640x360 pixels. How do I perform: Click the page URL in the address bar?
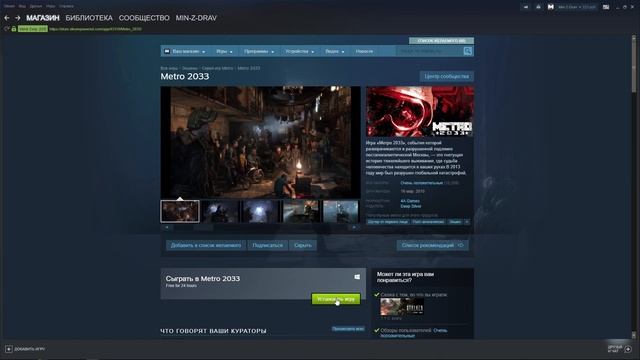96,29
